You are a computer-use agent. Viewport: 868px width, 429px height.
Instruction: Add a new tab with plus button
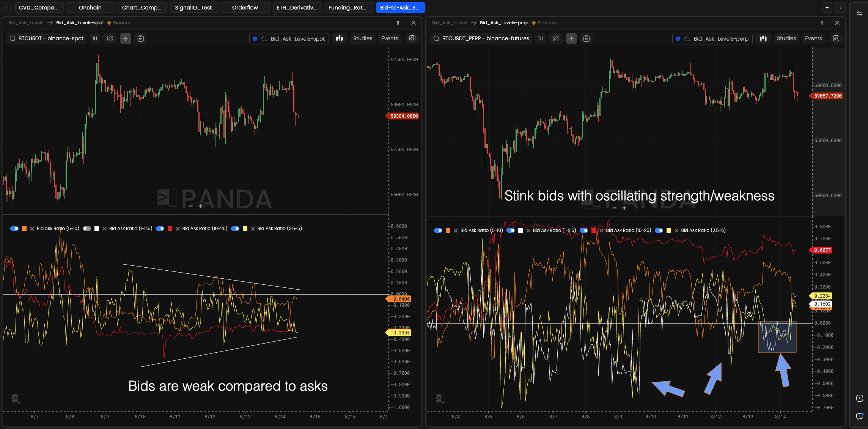pos(827,8)
